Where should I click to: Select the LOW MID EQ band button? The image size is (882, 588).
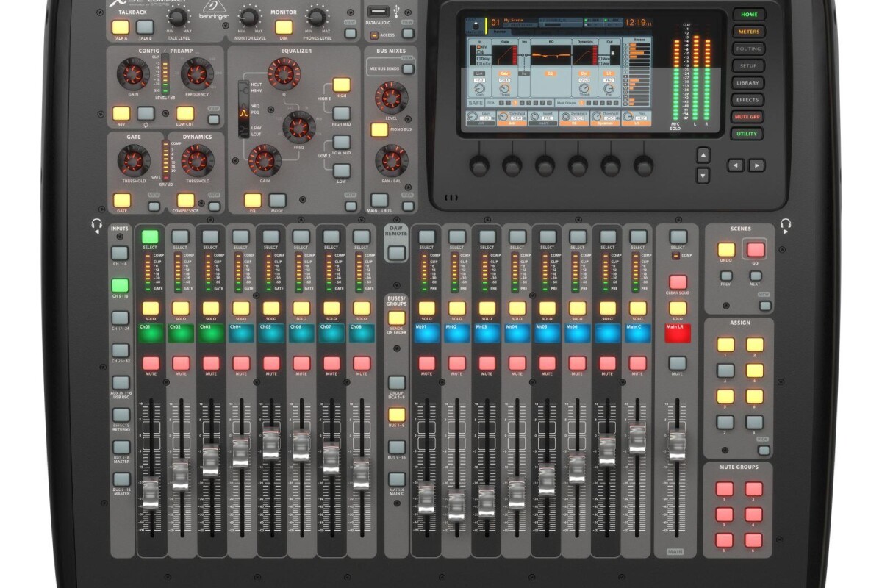click(x=341, y=142)
